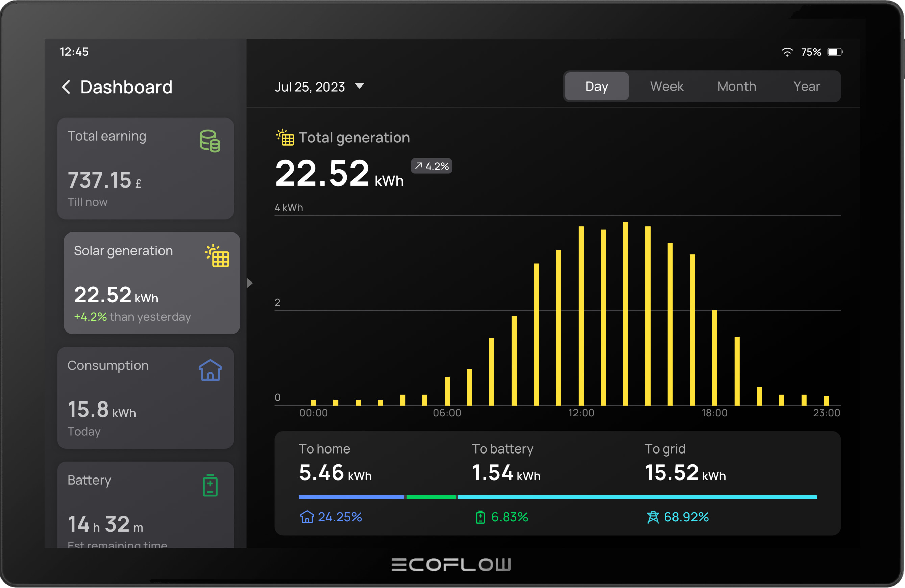Enable the Year display mode

pyautogui.click(x=806, y=86)
